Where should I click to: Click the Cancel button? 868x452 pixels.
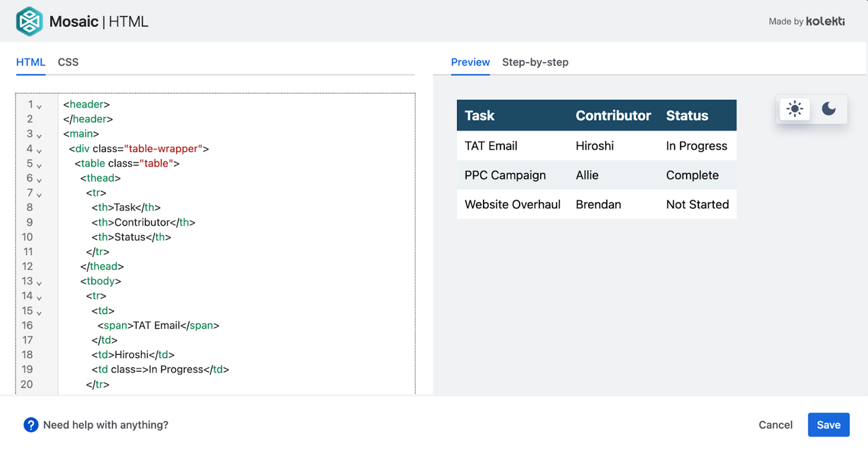click(775, 425)
